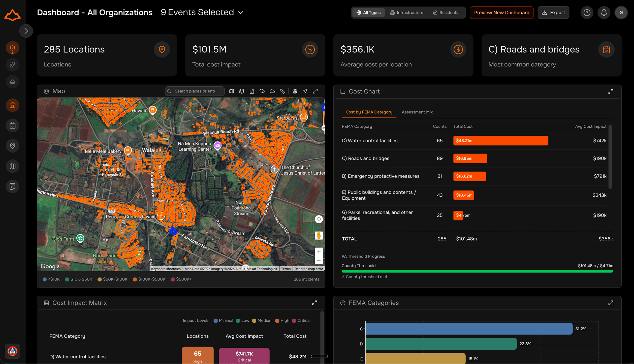Expand the collapsed left sidebar chevron
The height and width of the screenshot is (364, 634).
26,31
